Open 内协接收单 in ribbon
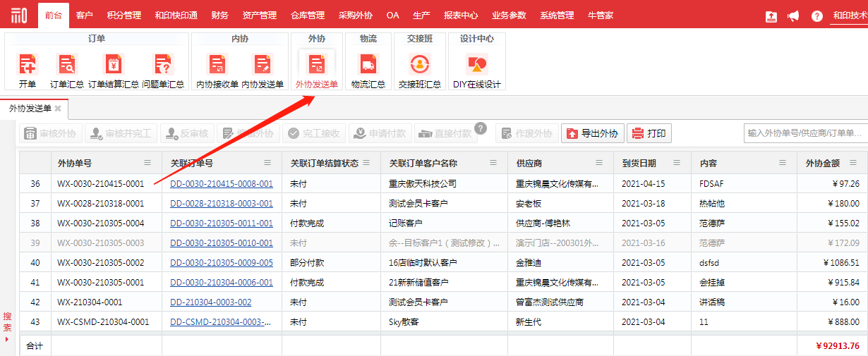The width and height of the screenshot is (868, 356). click(x=217, y=66)
